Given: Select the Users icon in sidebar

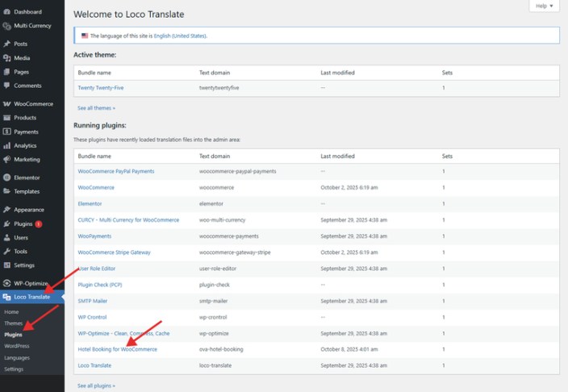Looking at the screenshot, I should tap(6, 238).
